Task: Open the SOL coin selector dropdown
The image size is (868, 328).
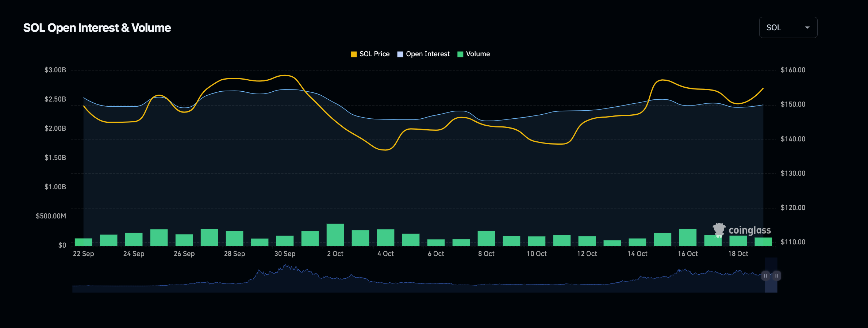Action: [x=788, y=27]
